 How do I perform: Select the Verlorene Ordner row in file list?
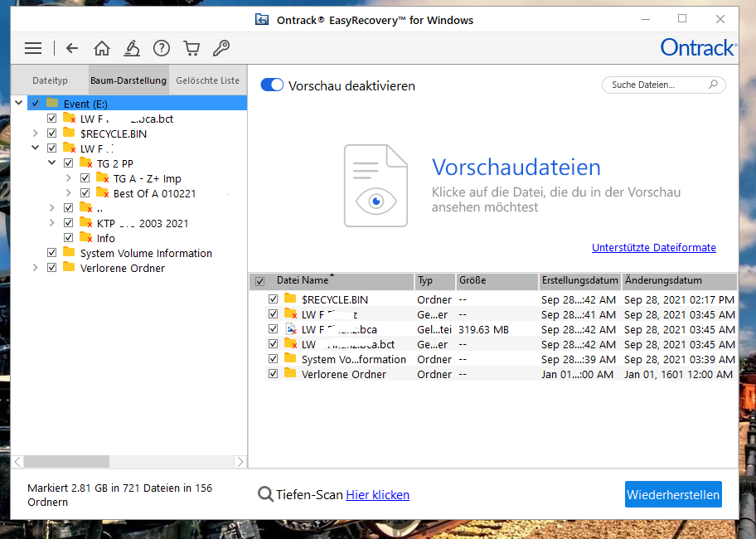[x=501, y=374]
